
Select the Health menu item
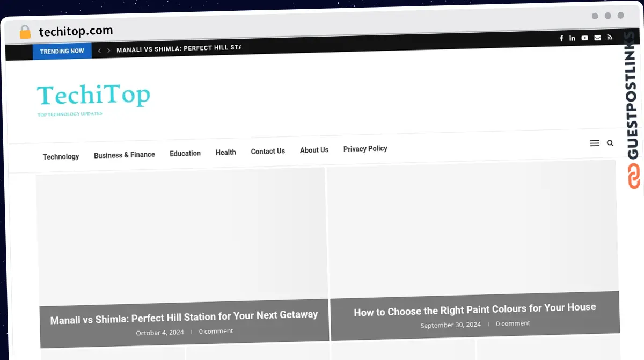click(225, 152)
